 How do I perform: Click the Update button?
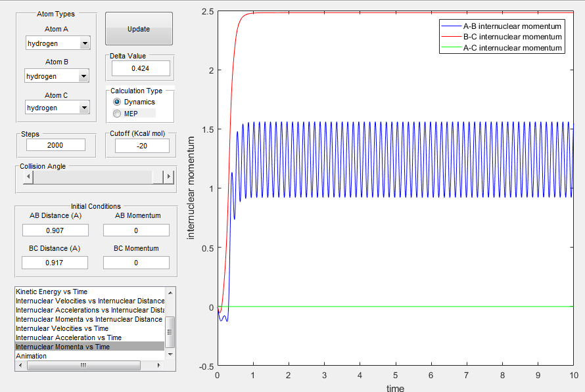tap(139, 29)
